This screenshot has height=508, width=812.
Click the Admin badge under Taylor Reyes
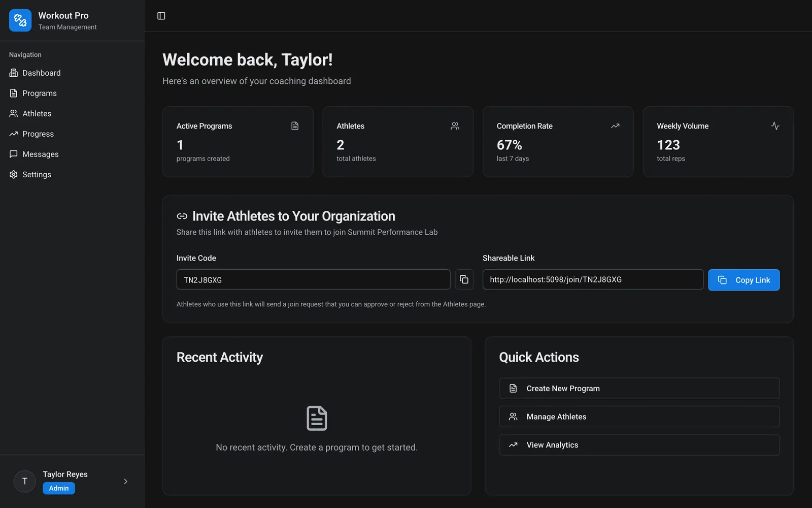pyautogui.click(x=59, y=488)
